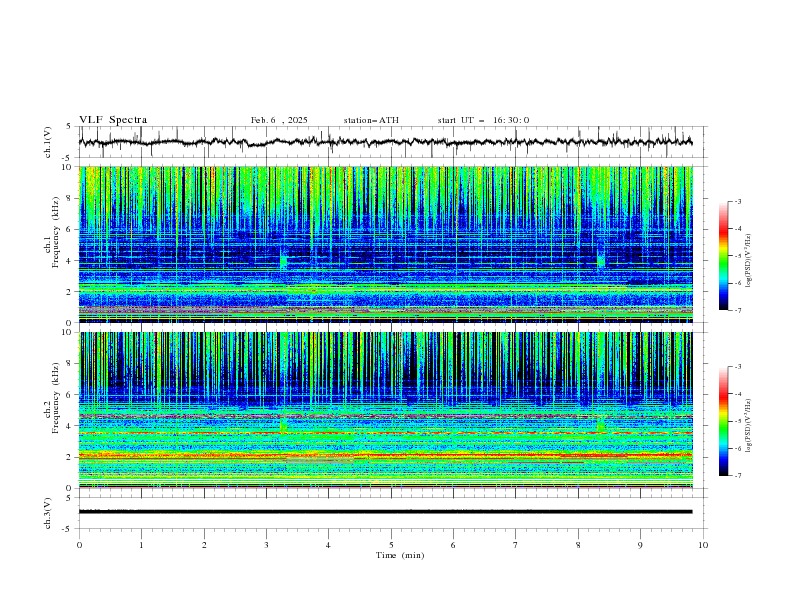
Task: Click the green burst after minute 8 in ch.1 spectrogram
Action: [x=601, y=261]
